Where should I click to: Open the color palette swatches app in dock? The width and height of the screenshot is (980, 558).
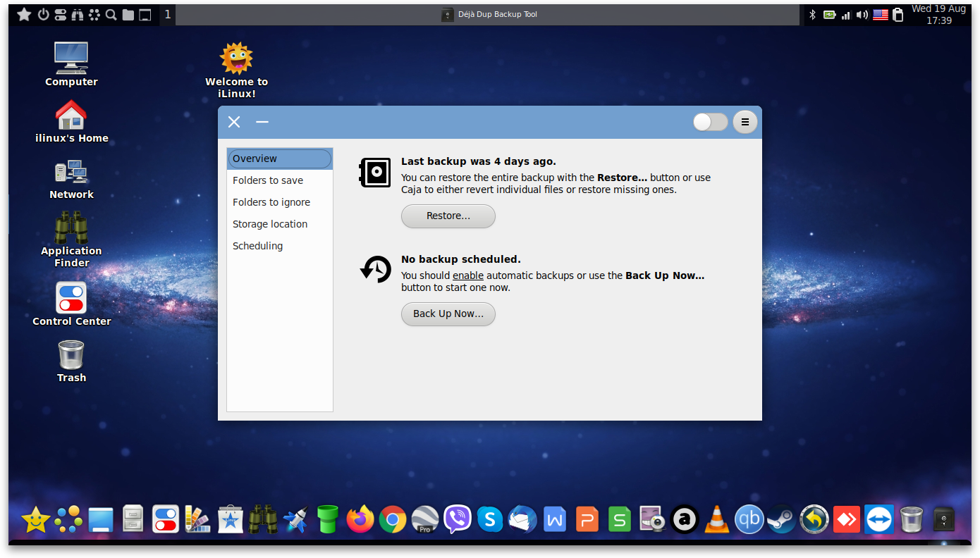(x=198, y=520)
